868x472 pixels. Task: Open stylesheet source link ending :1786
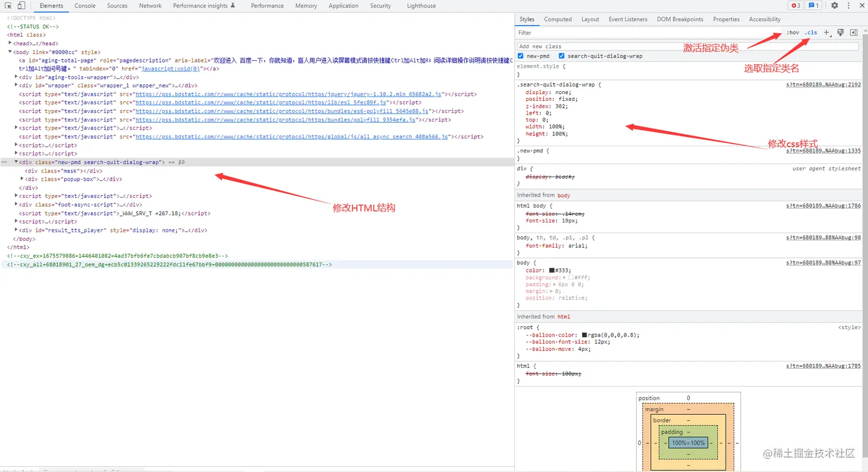tap(823, 206)
